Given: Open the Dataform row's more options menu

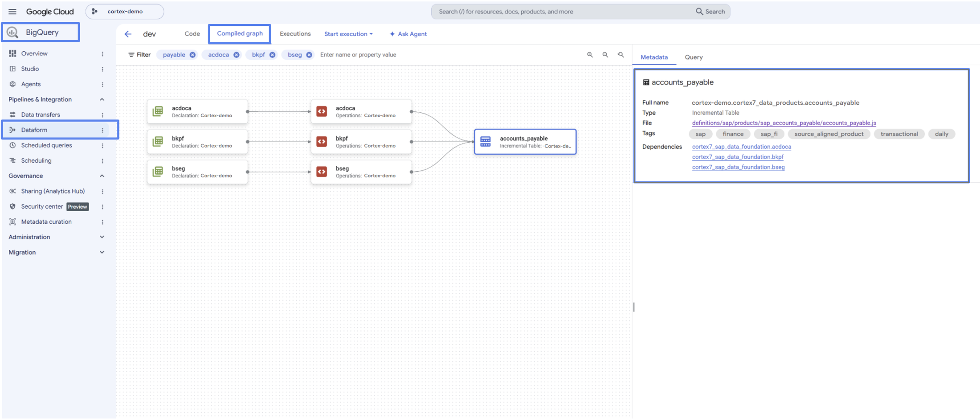Looking at the screenshot, I should tap(102, 130).
